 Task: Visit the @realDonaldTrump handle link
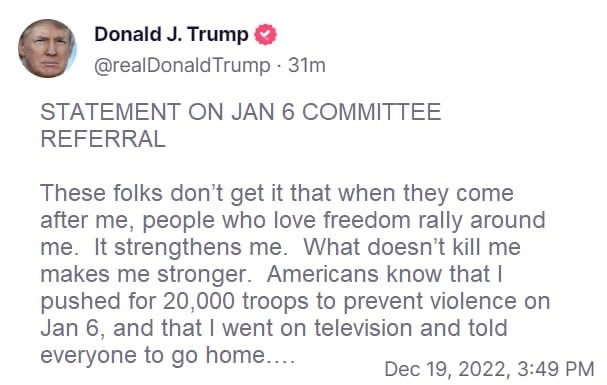[182, 65]
